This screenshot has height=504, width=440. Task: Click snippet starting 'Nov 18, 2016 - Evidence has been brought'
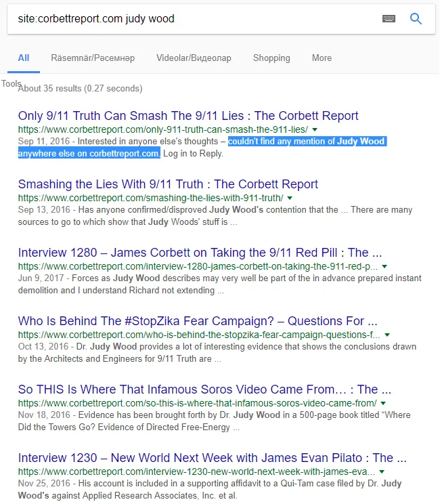click(x=214, y=421)
